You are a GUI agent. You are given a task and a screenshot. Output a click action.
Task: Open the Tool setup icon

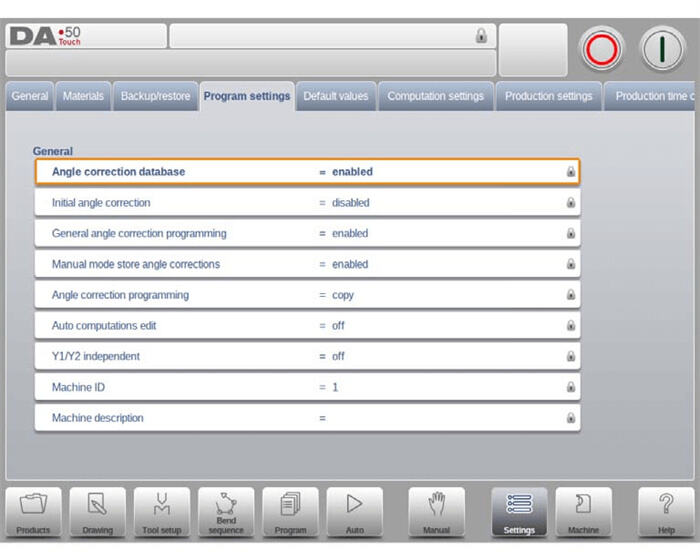click(x=161, y=511)
